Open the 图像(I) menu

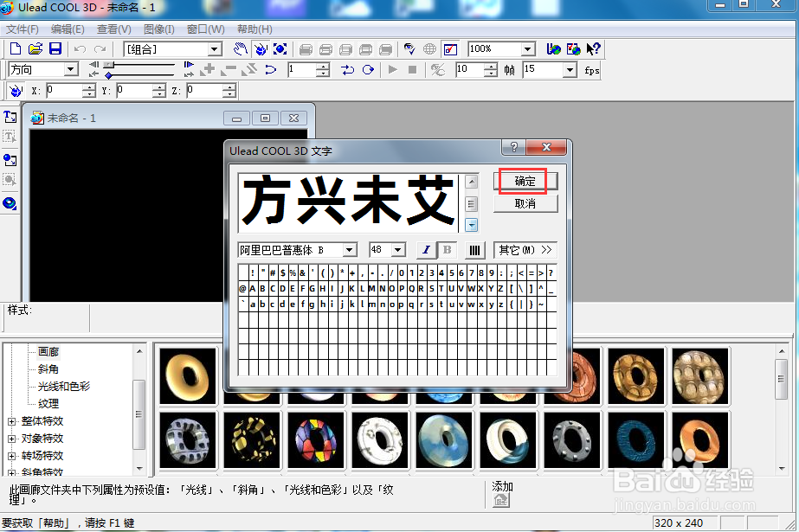tap(159, 29)
